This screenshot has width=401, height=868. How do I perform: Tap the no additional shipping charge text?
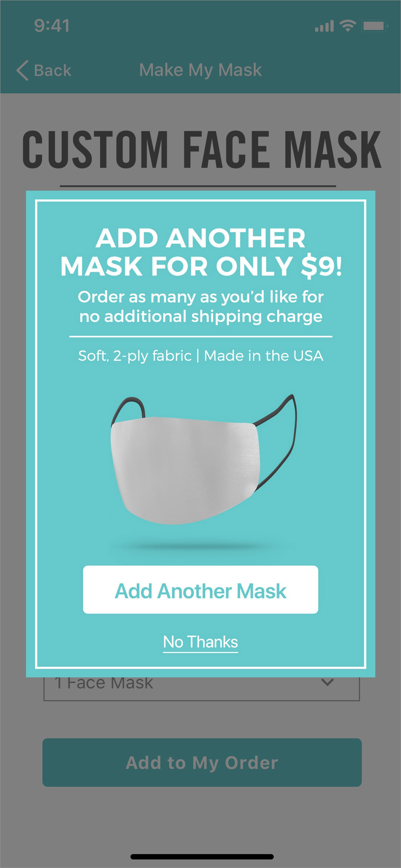(x=201, y=316)
